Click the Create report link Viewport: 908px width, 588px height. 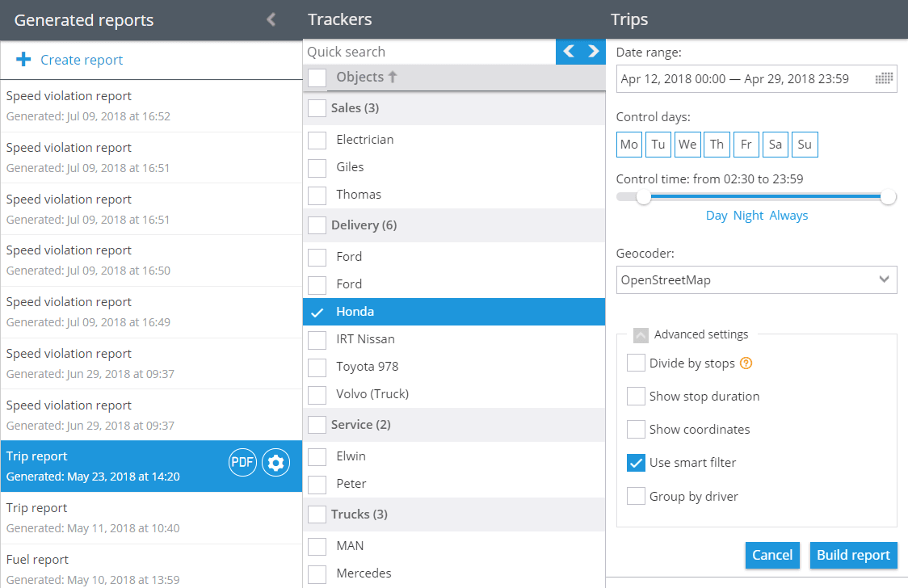pyautogui.click(x=82, y=60)
